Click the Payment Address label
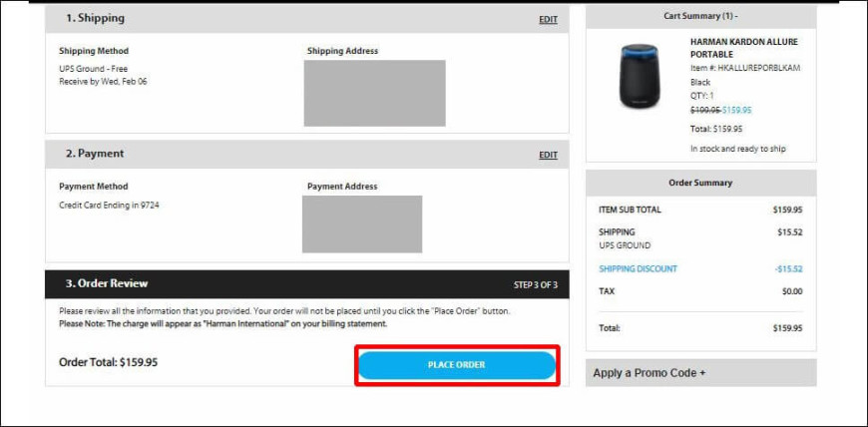Viewport: 868px width, 427px height. (x=342, y=187)
